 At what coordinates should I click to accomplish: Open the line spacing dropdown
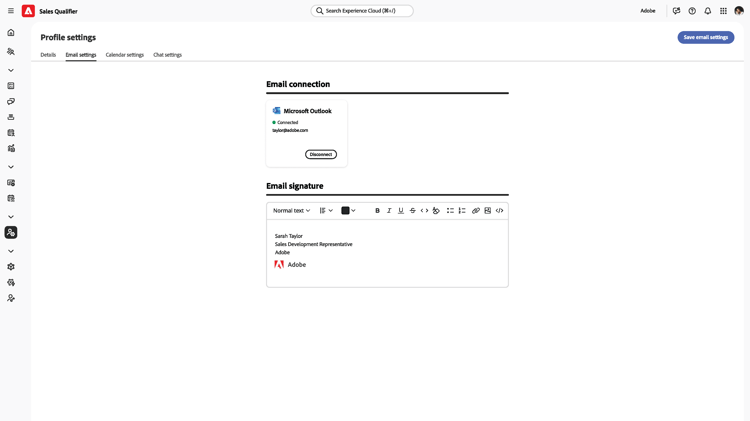point(326,210)
